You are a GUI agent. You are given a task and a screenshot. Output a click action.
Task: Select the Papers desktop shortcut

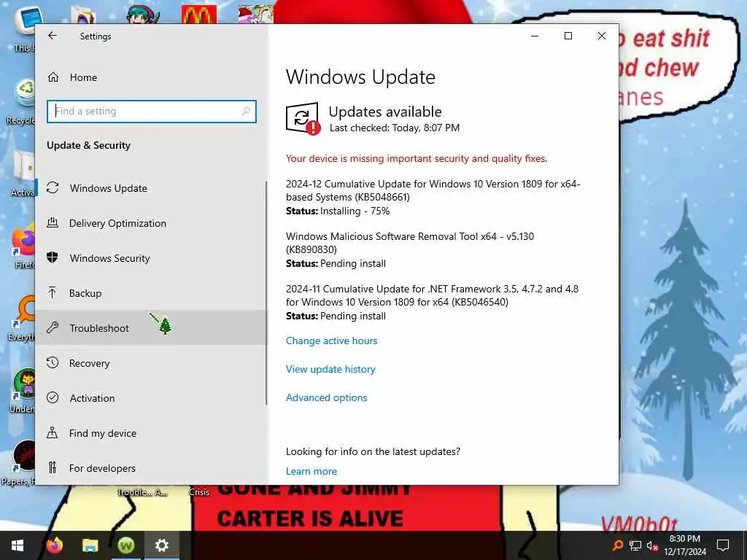tap(19, 463)
